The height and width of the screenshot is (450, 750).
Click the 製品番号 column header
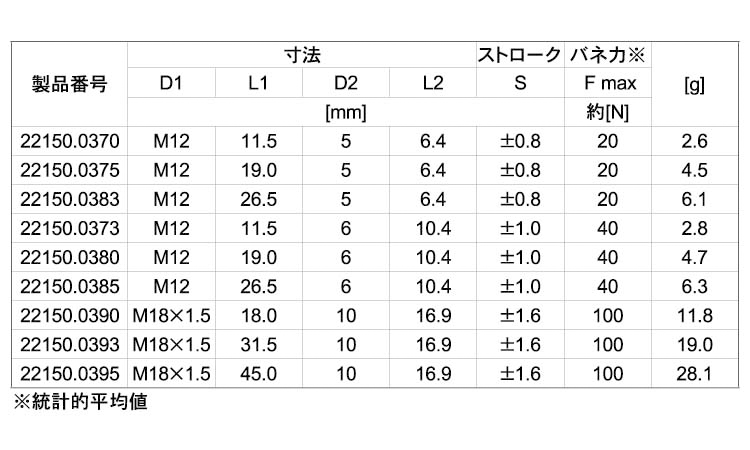coord(69,84)
